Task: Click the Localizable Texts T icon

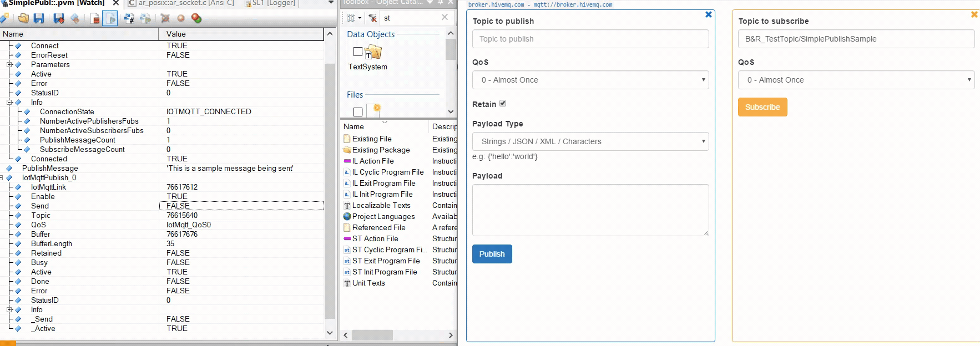Action: 347,205
